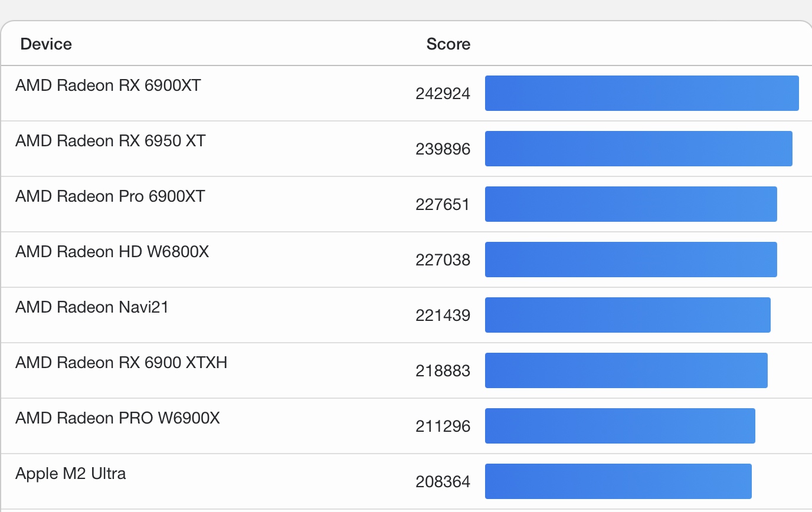This screenshot has height=512, width=812.
Task: Click the score bar for Radeon Navi21
Action: pos(628,315)
